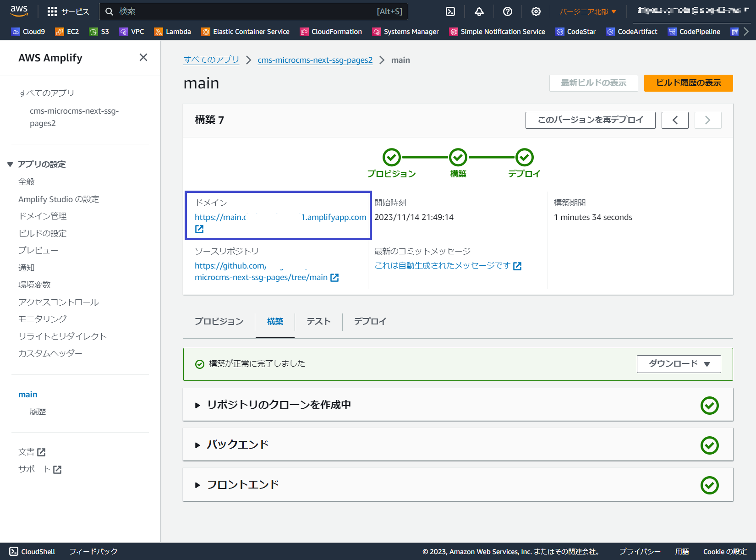Open リライトとリダイレクト in the sidebar
756x560 pixels.
point(62,336)
